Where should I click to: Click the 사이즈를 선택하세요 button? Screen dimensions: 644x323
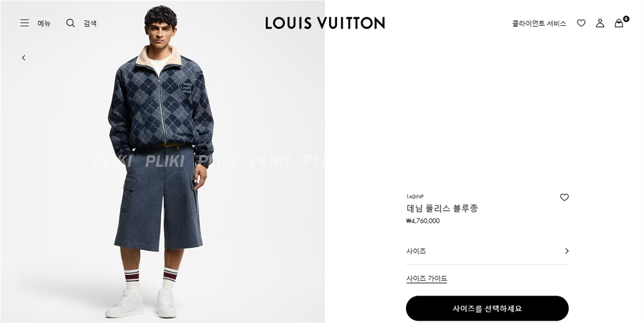487,308
